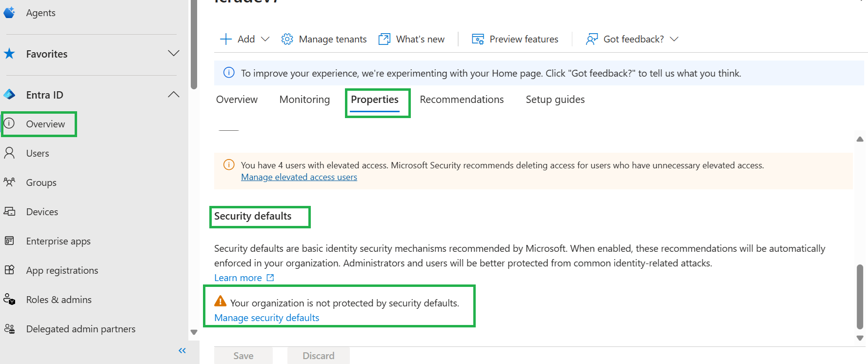The width and height of the screenshot is (868, 364).
Task: Open the Recommendations tab
Action: point(462,99)
